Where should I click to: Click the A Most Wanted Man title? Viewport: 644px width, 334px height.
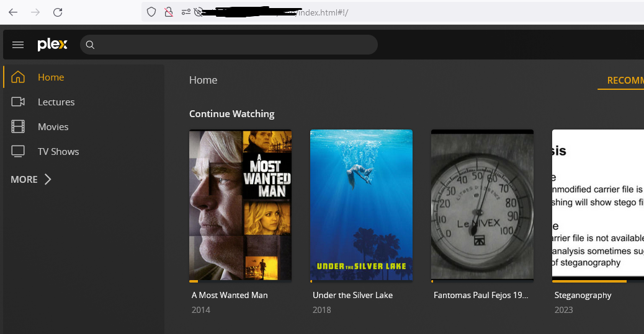pos(230,295)
